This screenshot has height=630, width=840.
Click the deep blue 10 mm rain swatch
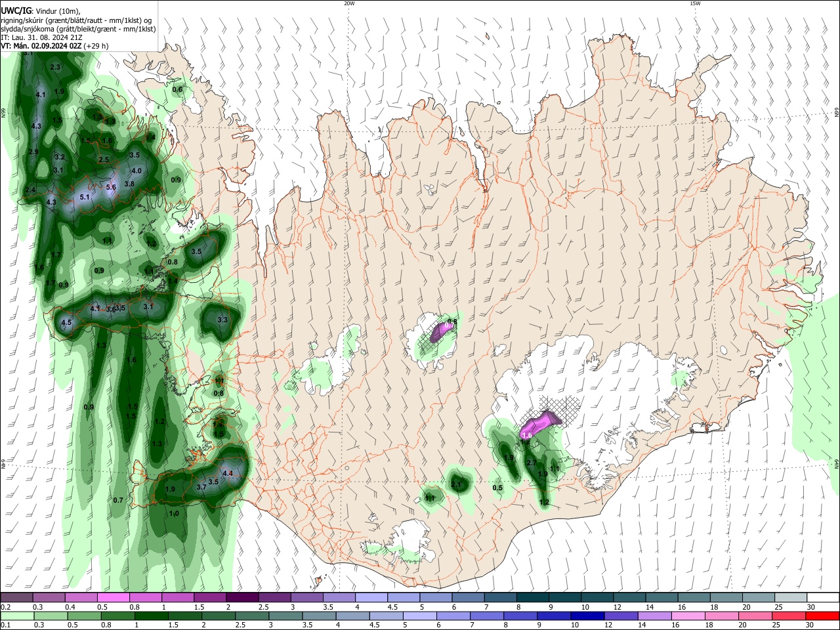589,616
